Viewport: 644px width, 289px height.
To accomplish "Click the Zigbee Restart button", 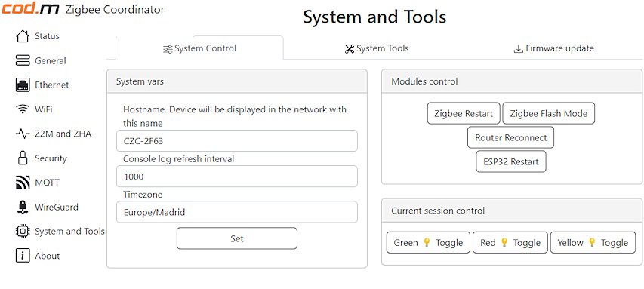I will coord(464,113).
